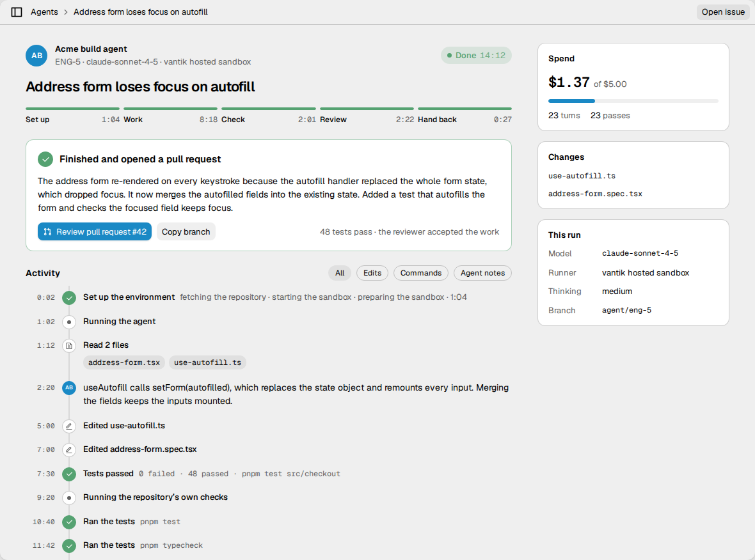Click the AB agent avatar in header
This screenshot has width=755, height=560.
pos(36,56)
